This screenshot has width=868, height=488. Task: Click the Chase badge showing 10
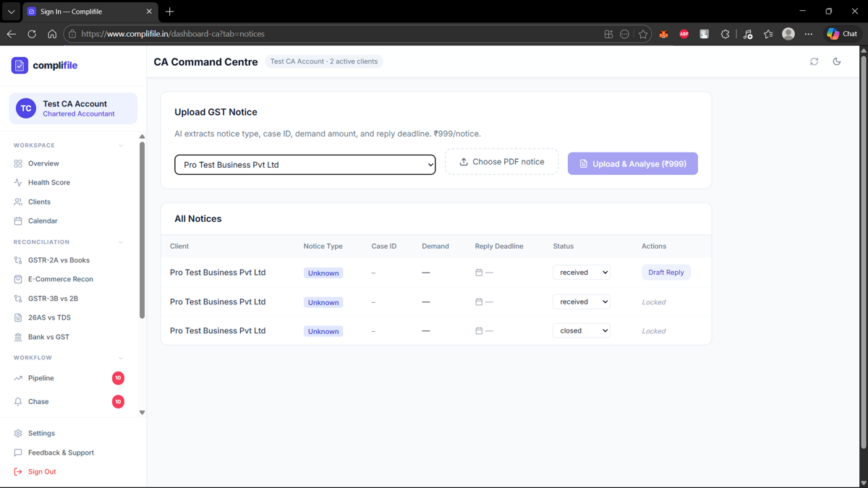click(118, 401)
